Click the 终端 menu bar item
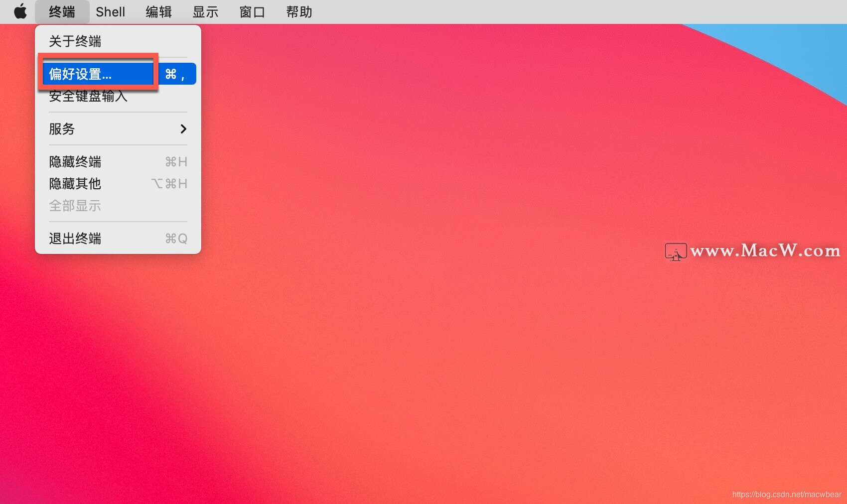The height and width of the screenshot is (504, 847). point(62,11)
